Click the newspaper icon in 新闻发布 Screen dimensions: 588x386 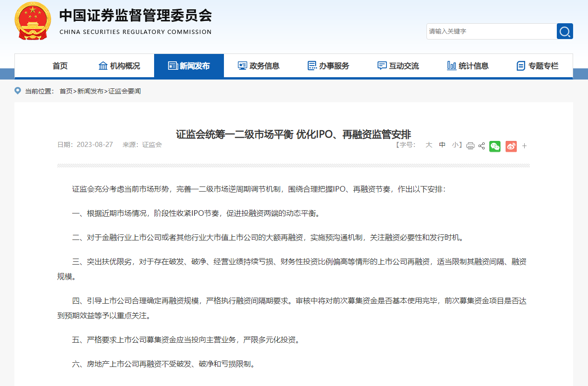click(173, 66)
